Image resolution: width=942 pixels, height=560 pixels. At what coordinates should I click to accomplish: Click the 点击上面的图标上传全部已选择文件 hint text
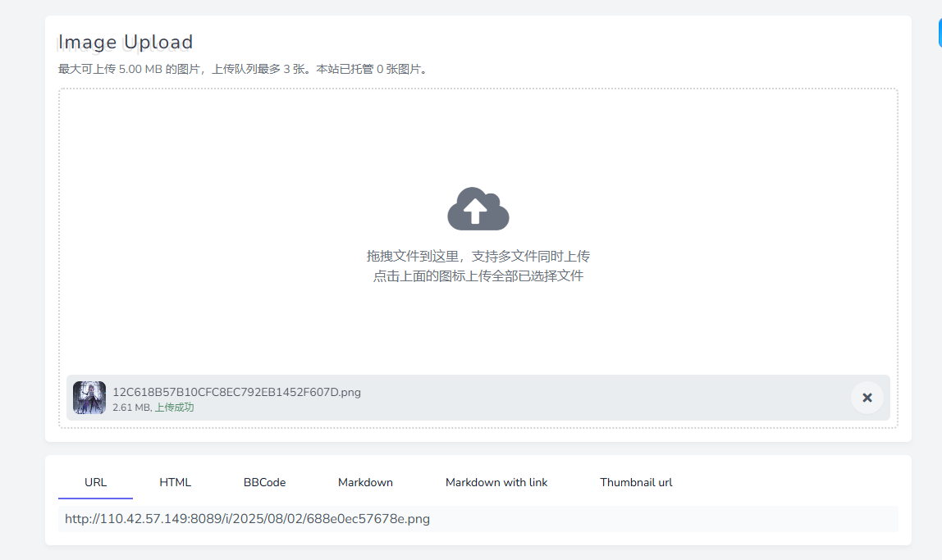pyautogui.click(x=478, y=276)
